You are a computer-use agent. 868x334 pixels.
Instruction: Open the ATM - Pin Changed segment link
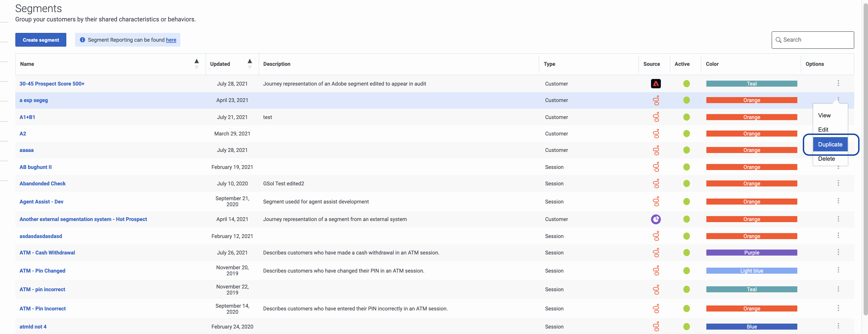point(42,271)
